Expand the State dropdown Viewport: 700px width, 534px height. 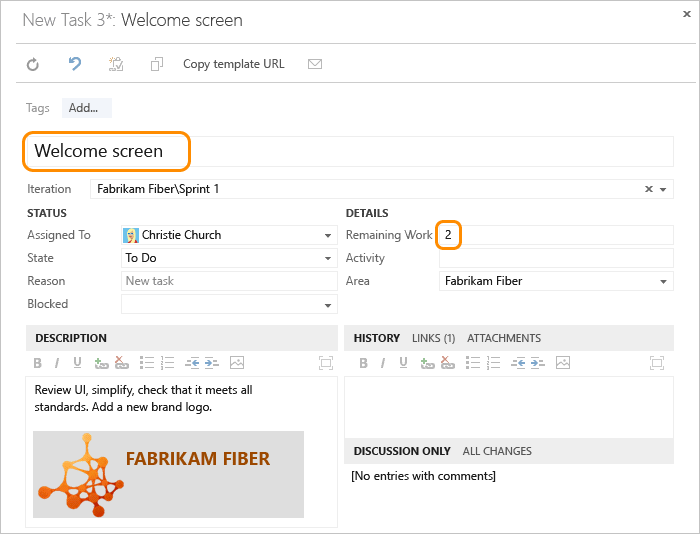pyautogui.click(x=328, y=258)
